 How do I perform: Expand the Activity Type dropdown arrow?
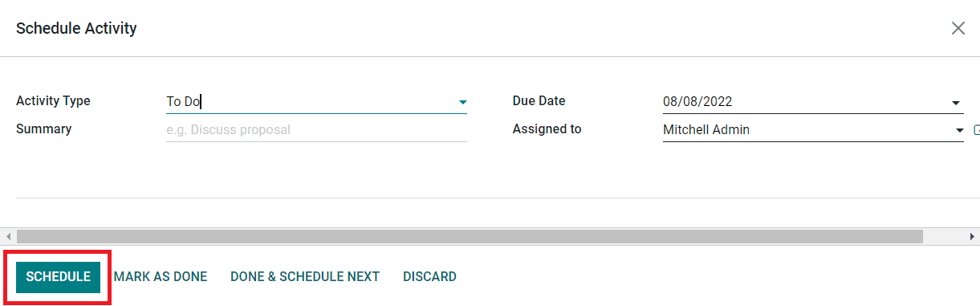pos(462,103)
